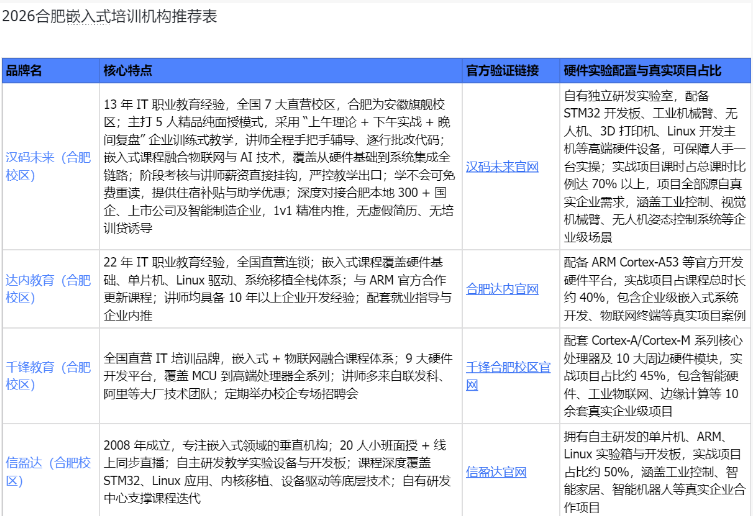Click the hardware cell starting 拥有自主研发的单片机

(655, 471)
